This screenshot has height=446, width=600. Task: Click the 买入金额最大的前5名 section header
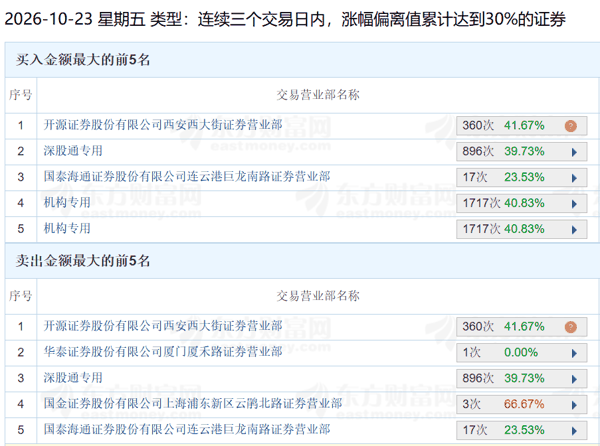[83, 60]
